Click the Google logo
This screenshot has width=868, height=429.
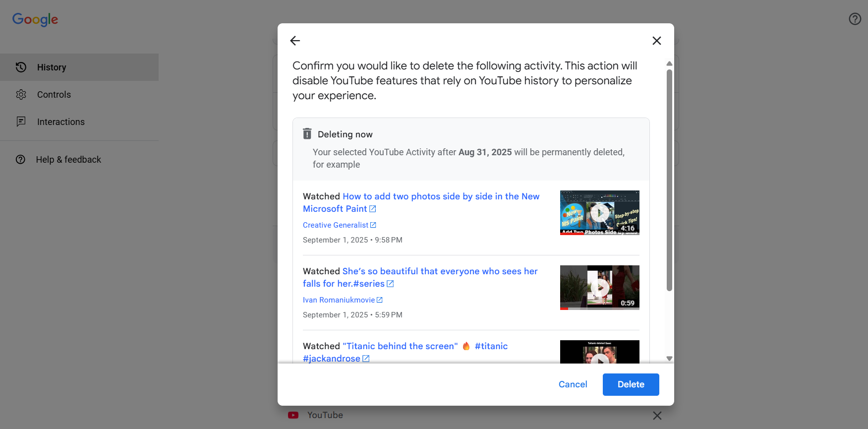tap(35, 19)
